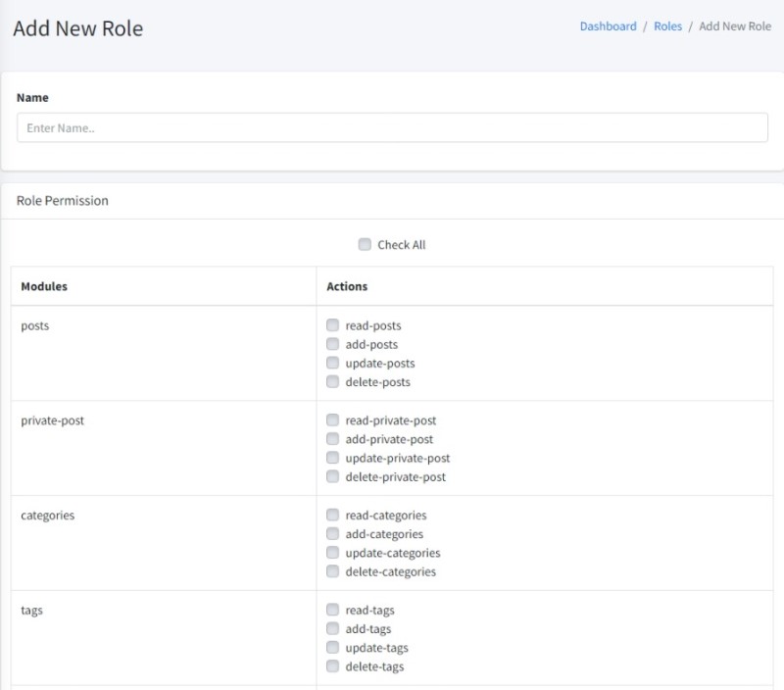Image resolution: width=784 pixels, height=690 pixels.
Task: Enable the read-tags permission
Action: click(333, 610)
